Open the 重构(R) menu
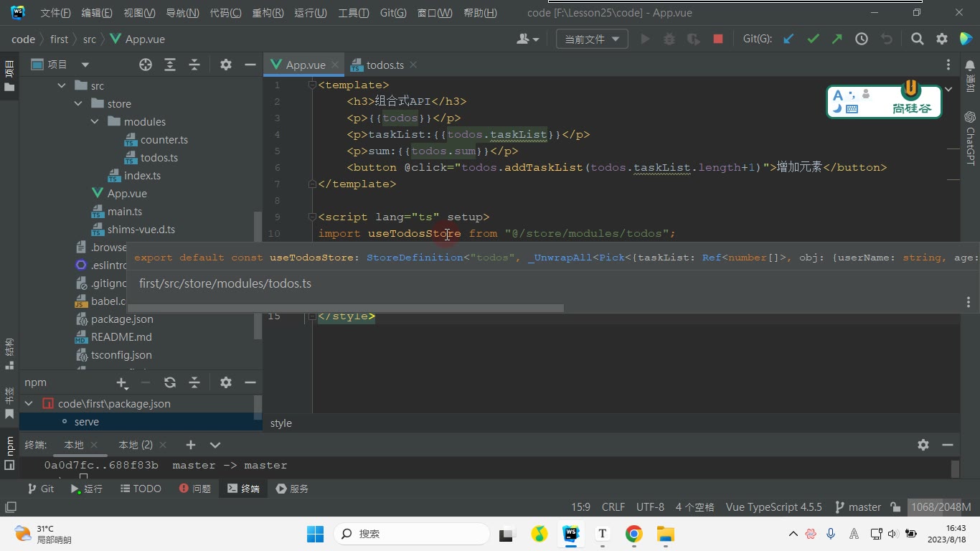Viewport: 980px width, 551px height. tap(268, 13)
